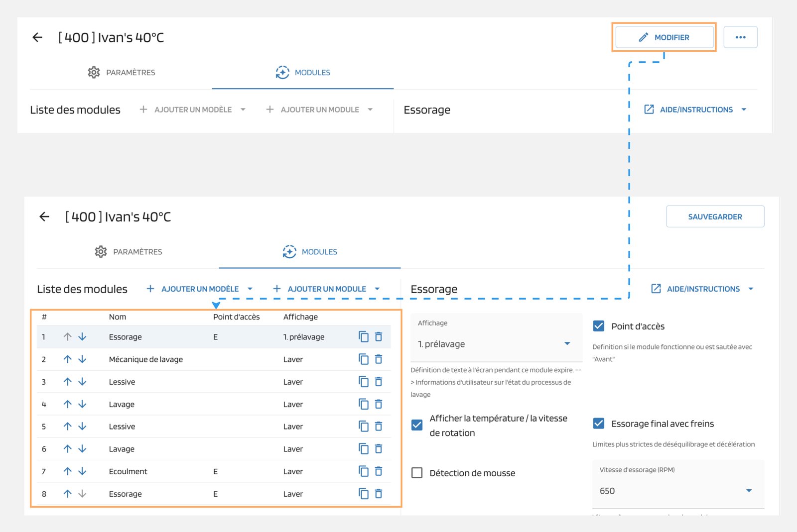Delete the row 1 Essorage module
The height and width of the screenshot is (532, 797).
(379, 337)
